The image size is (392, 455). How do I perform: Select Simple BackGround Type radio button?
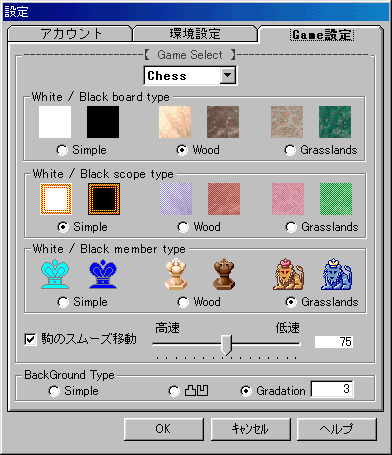click(54, 391)
